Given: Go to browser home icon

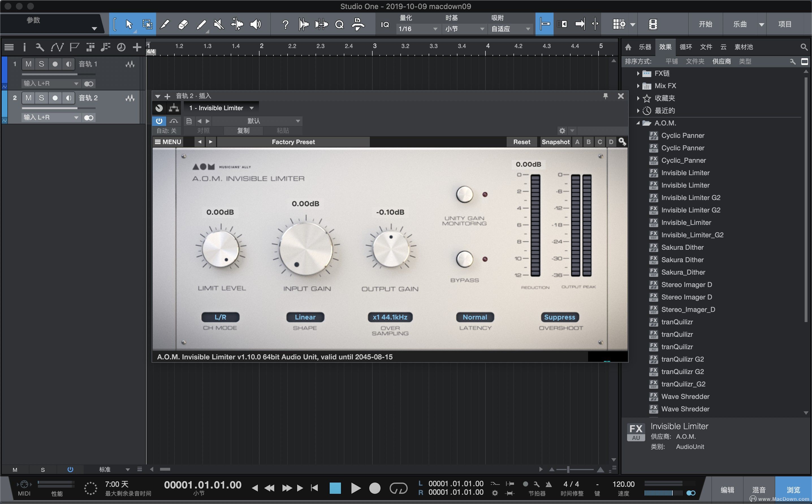Looking at the screenshot, I should click(x=628, y=47).
